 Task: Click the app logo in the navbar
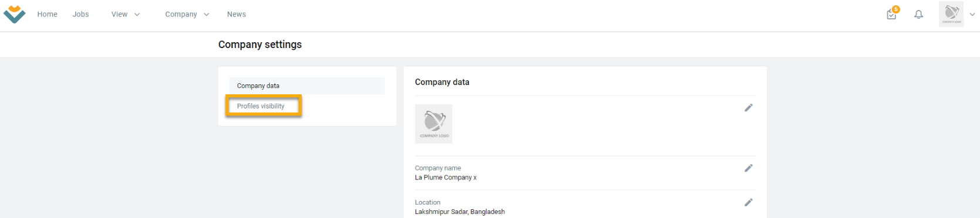(x=14, y=14)
